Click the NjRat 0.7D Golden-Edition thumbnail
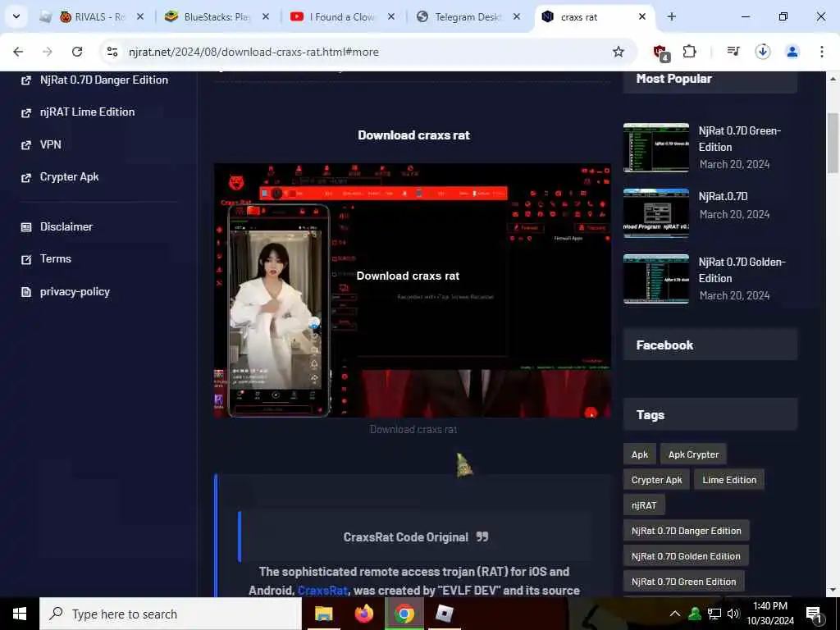Viewport: 840px width, 630px height. tap(655, 279)
